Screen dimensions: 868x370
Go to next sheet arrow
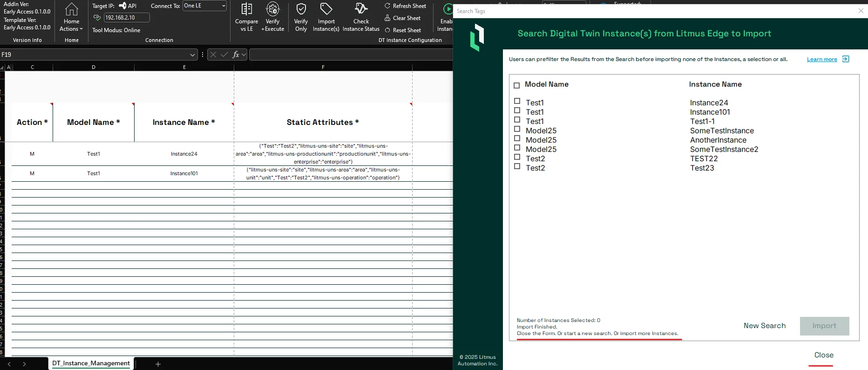[24, 364]
